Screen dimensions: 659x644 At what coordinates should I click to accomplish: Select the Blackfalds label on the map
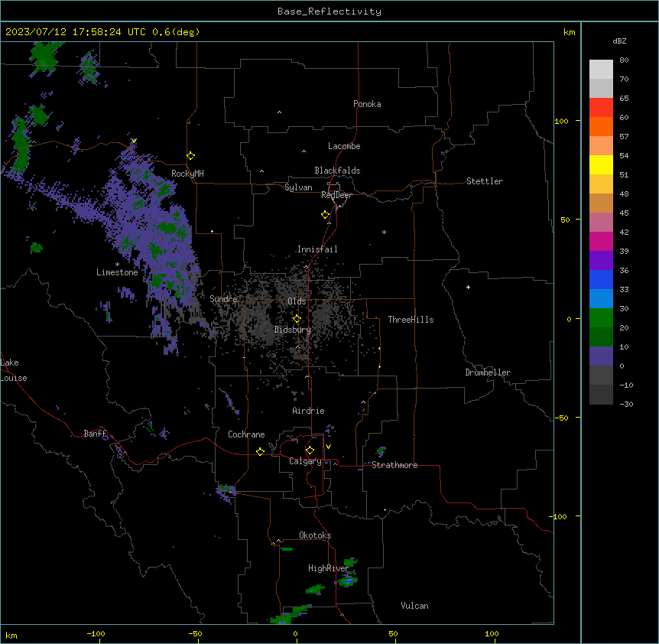tap(337, 171)
